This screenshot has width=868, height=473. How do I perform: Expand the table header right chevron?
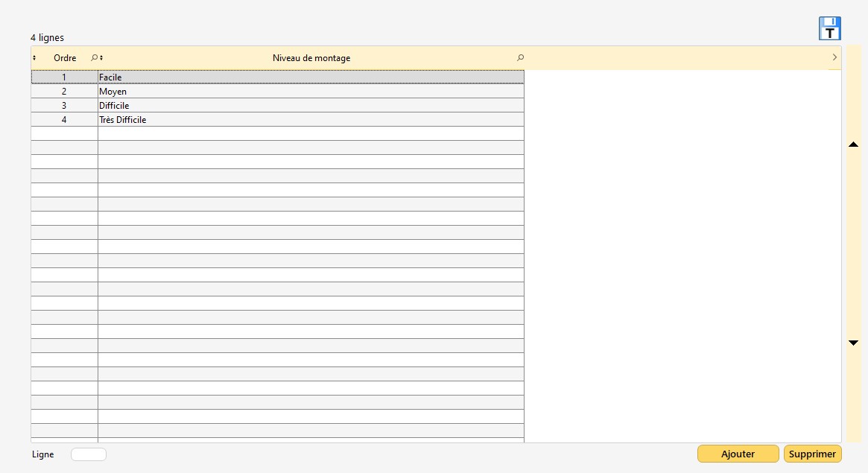pyautogui.click(x=834, y=57)
